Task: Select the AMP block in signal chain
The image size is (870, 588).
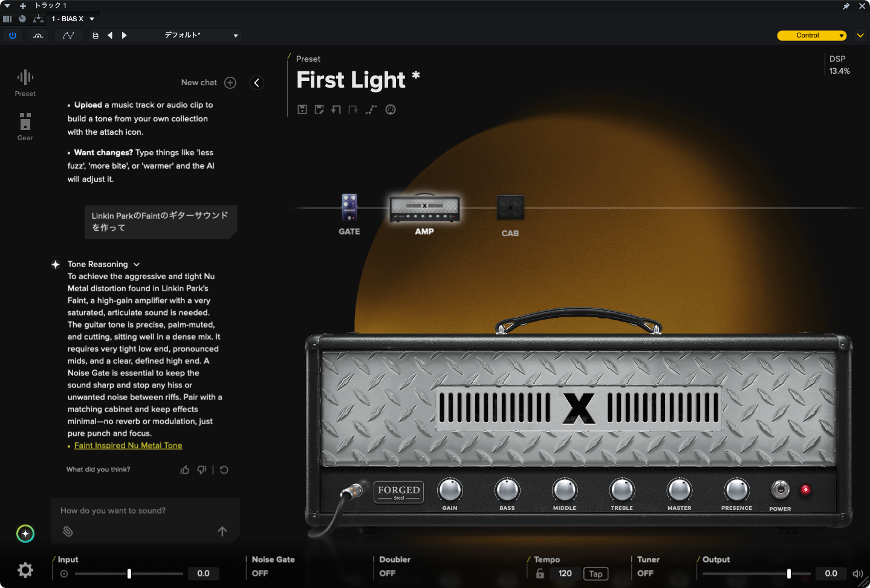Action: point(424,208)
